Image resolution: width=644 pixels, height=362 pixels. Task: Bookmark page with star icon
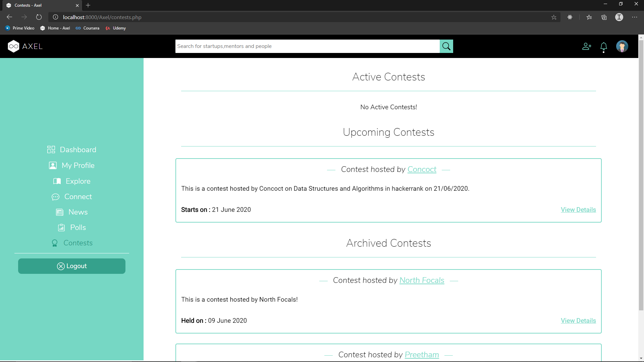click(x=554, y=17)
